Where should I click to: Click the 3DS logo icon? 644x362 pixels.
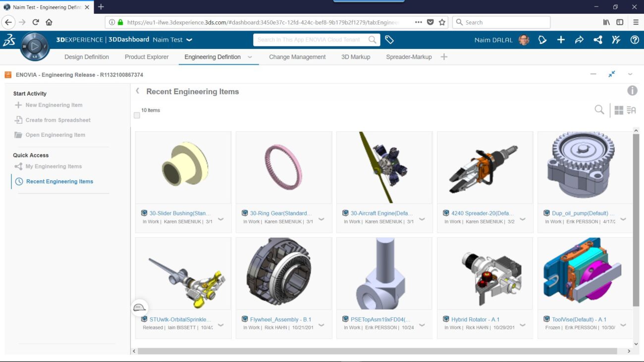click(x=9, y=40)
